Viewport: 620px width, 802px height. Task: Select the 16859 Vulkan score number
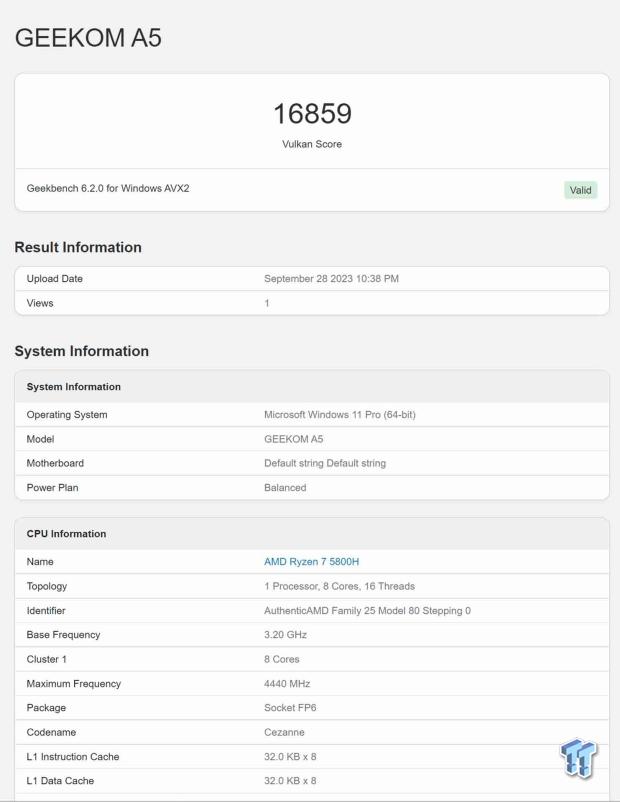(312, 114)
